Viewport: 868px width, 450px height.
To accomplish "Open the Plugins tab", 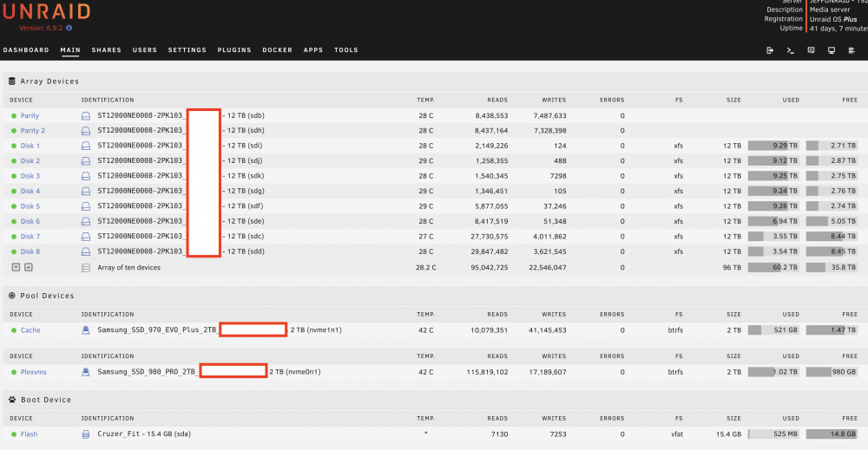I will [234, 49].
